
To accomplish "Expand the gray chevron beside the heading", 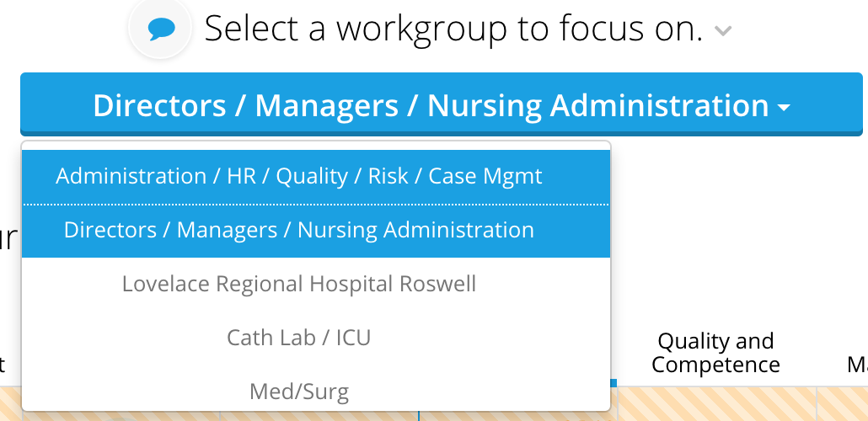I will [723, 30].
